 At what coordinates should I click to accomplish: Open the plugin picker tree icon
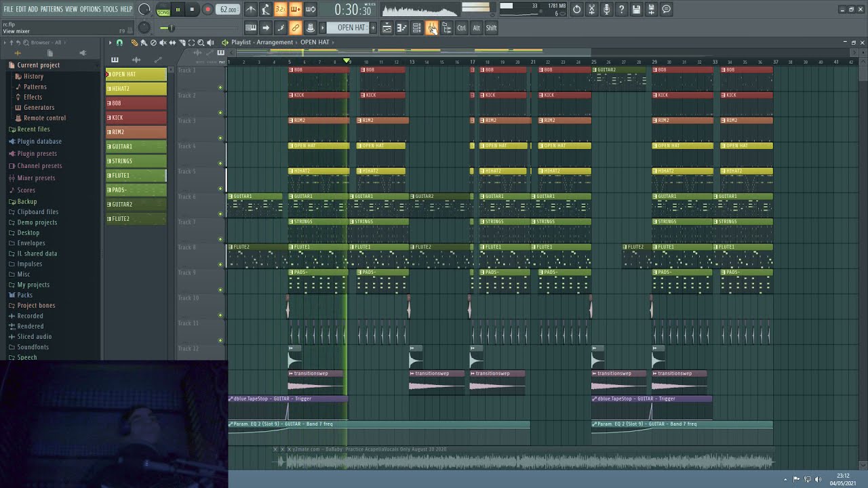pos(446,28)
